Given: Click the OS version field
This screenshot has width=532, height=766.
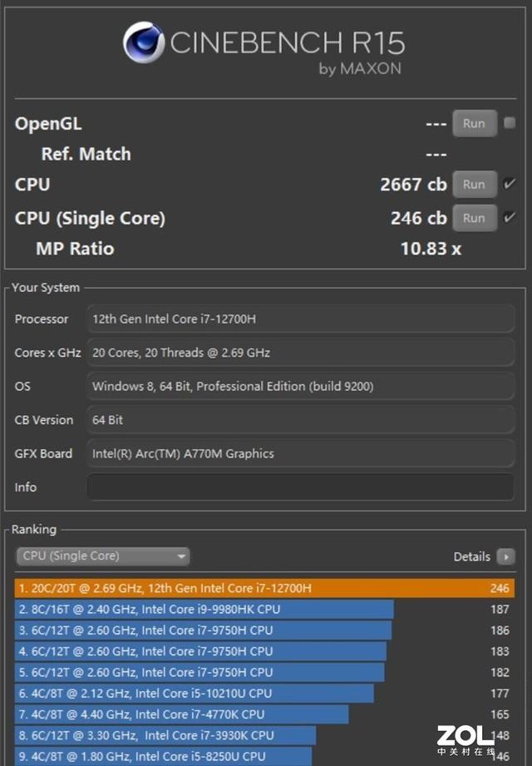Looking at the screenshot, I should pos(300,386).
